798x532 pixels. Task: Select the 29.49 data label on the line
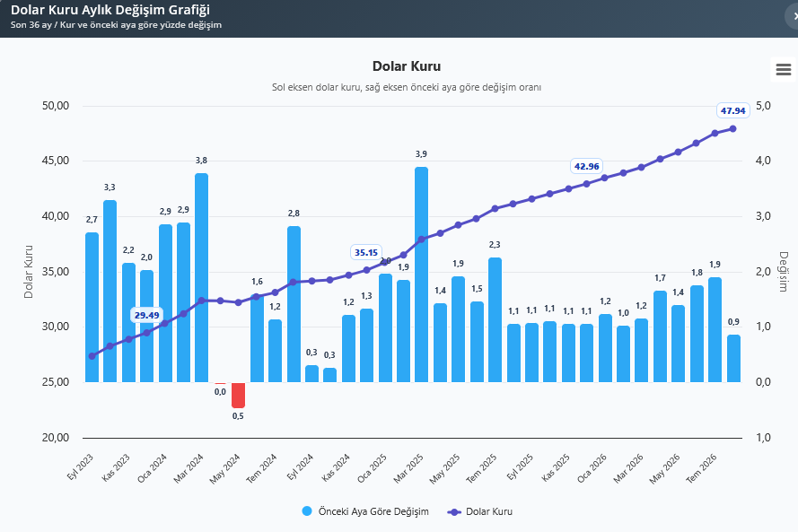pyautogui.click(x=146, y=315)
